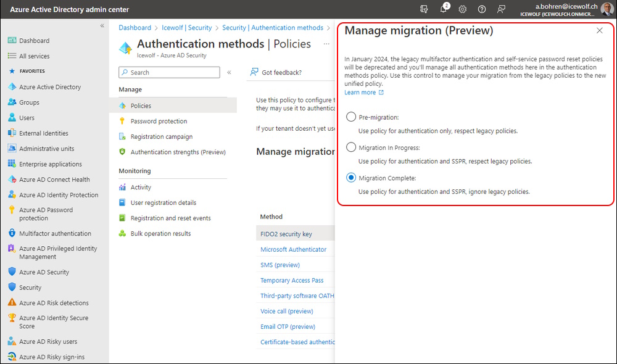This screenshot has height=364, width=617.
Task: Open the Temporary Access Pass method
Action: [x=292, y=280]
